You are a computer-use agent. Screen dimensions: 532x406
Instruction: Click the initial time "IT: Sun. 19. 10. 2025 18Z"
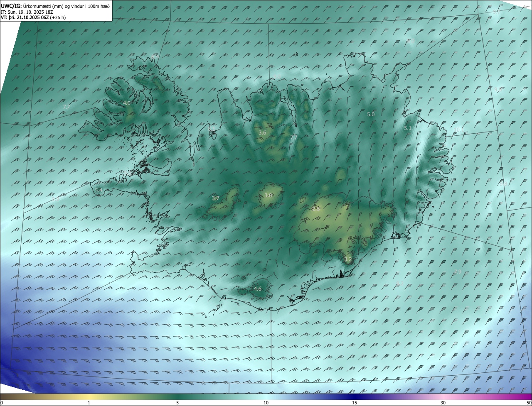tap(27, 12)
